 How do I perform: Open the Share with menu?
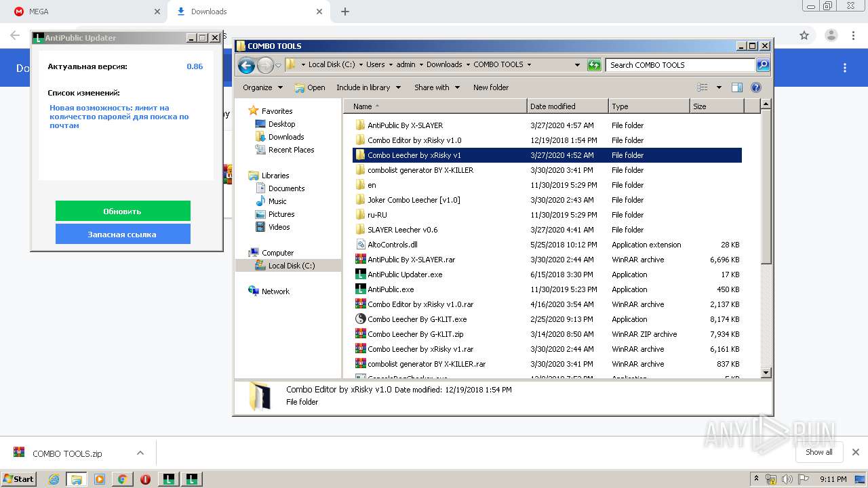[x=437, y=87]
